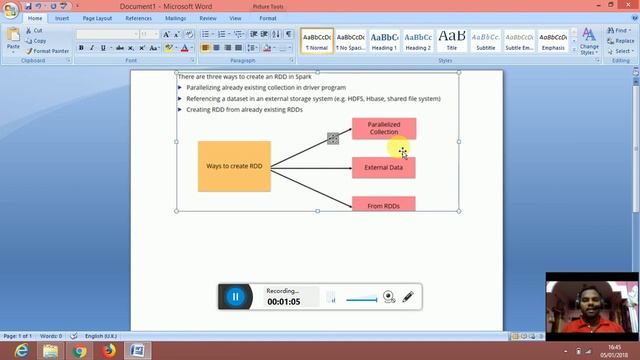Apply the Heading 2 style

pyautogui.click(x=418, y=41)
